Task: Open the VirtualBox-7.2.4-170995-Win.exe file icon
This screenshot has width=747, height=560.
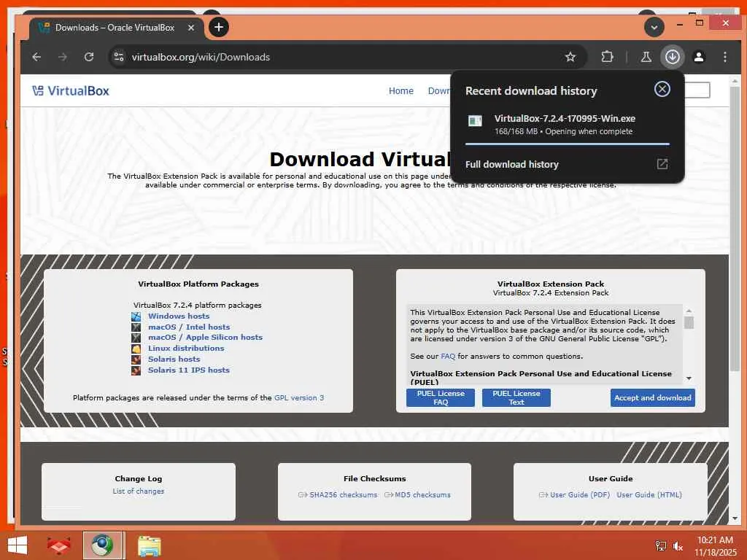Action: coord(475,121)
